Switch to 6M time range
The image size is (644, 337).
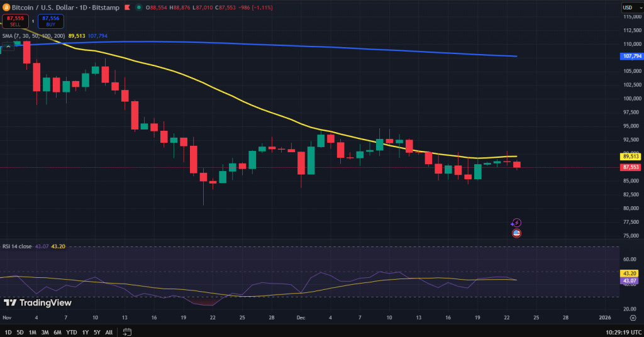point(57,332)
